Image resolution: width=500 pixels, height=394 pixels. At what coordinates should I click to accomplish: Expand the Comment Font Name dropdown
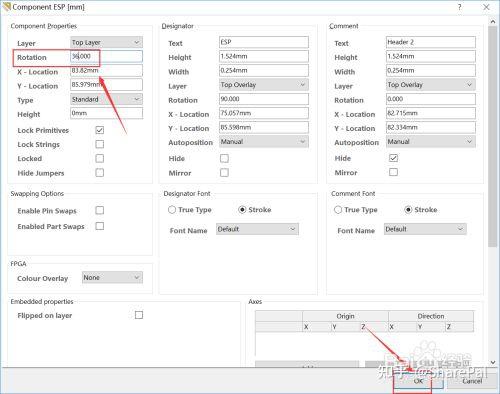coord(425,229)
